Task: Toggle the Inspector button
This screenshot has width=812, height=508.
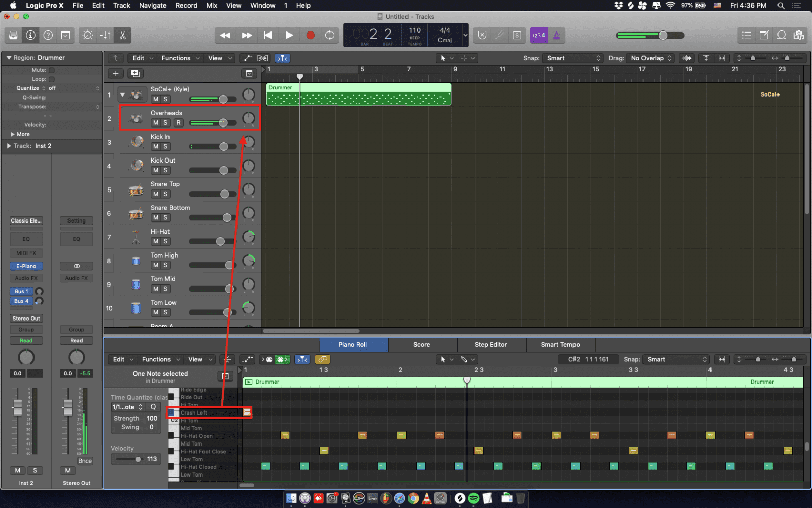Action: click(x=31, y=35)
